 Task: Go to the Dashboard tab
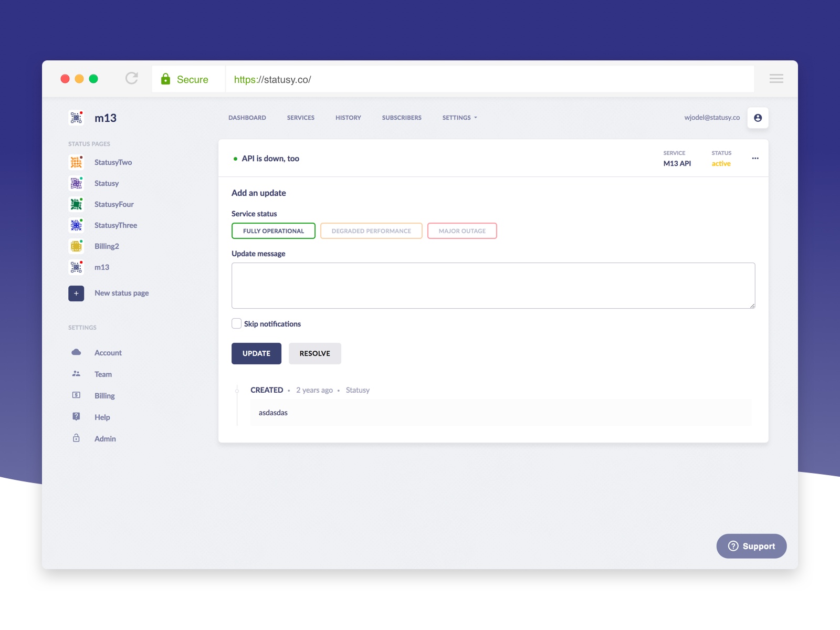coord(247,118)
